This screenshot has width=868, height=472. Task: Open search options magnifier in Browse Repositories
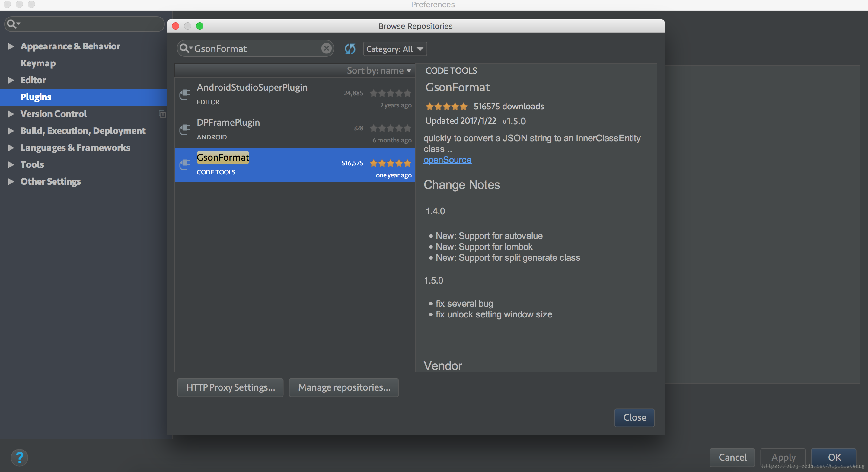point(186,49)
